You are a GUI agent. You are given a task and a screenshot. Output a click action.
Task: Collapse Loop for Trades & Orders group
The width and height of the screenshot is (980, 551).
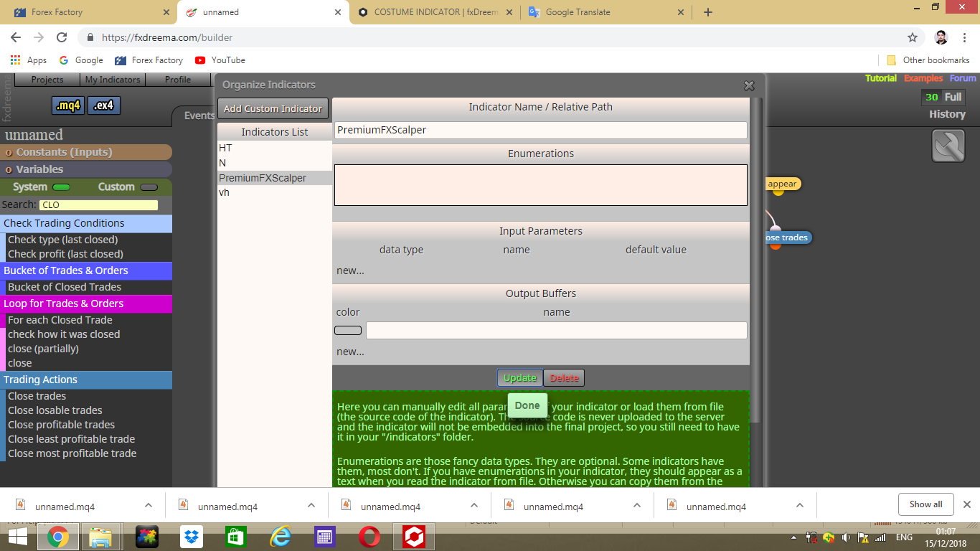(x=86, y=303)
